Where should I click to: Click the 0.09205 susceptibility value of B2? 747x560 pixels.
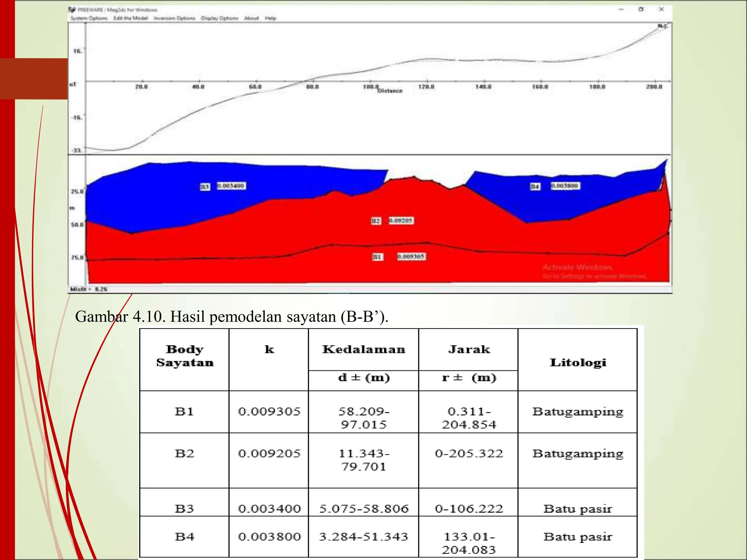tap(401, 221)
